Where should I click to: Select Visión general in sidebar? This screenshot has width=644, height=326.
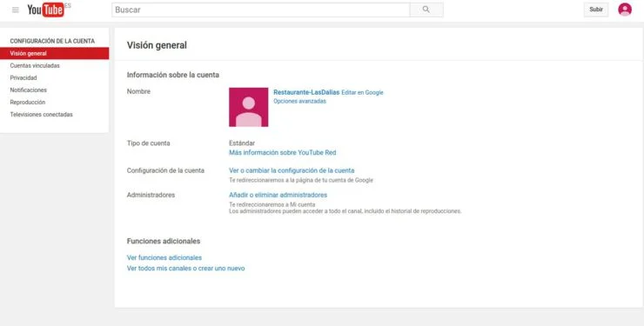click(x=54, y=53)
